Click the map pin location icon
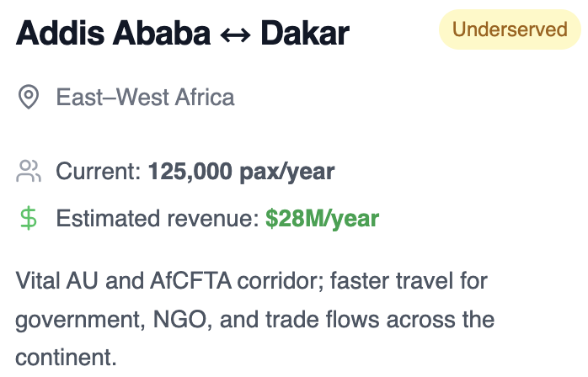 click(x=29, y=97)
